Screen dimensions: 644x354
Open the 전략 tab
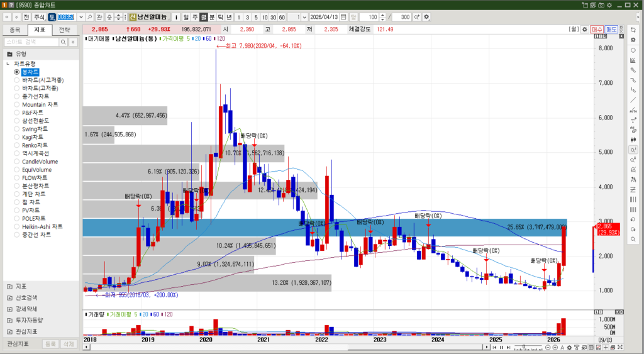pyautogui.click(x=65, y=30)
